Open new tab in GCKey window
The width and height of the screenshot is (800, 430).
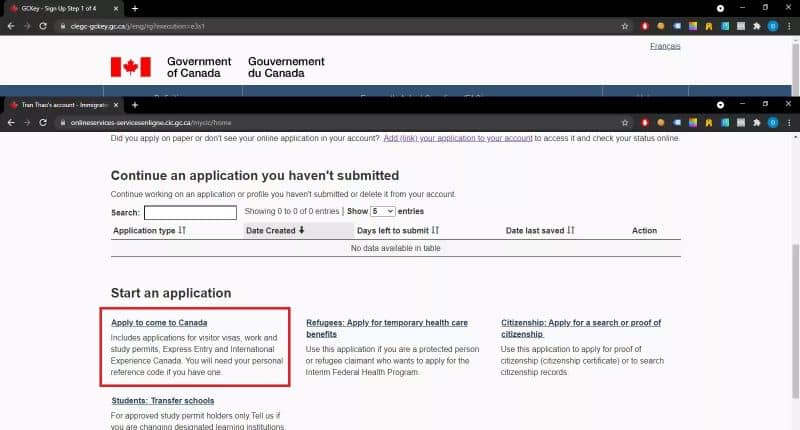pos(135,8)
